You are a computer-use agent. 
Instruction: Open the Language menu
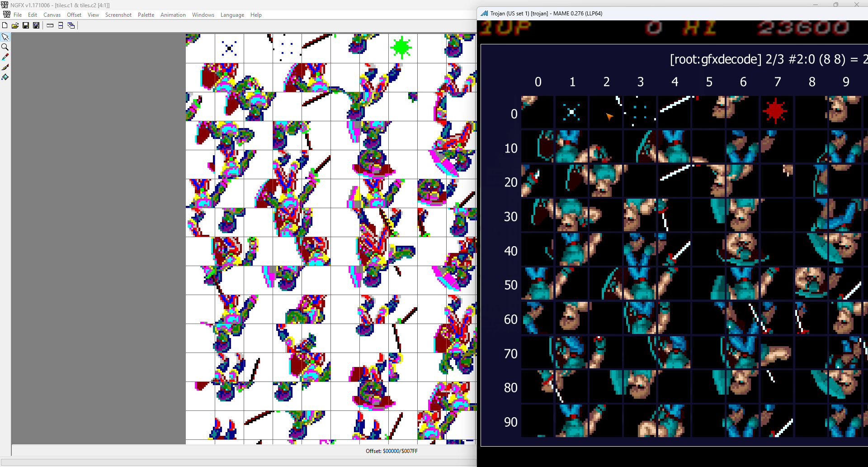(x=232, y=15)
